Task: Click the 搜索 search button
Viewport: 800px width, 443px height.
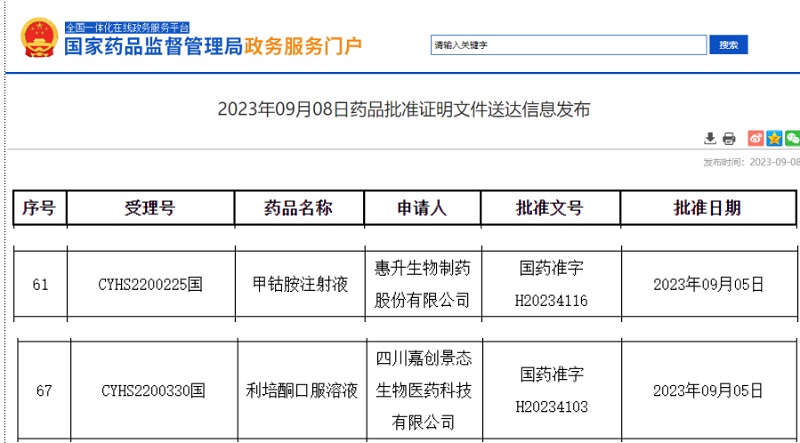Action: (x=729, y=45)
